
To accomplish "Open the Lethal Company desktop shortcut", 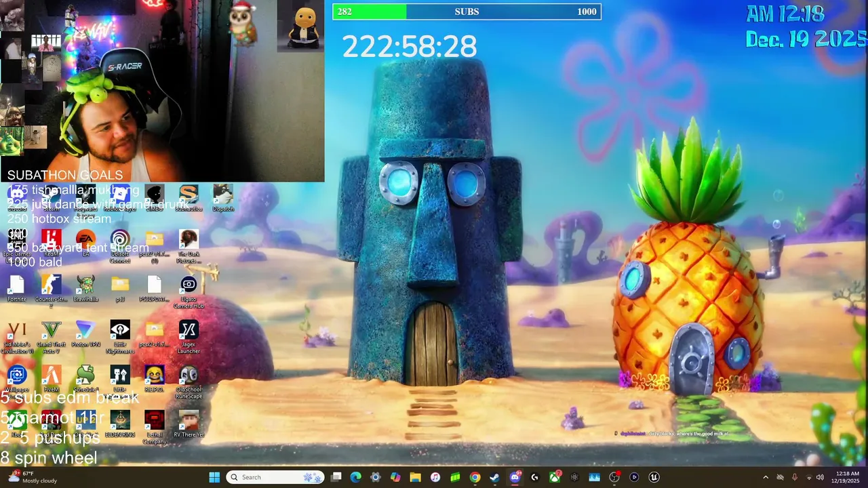I will [154, 427].
